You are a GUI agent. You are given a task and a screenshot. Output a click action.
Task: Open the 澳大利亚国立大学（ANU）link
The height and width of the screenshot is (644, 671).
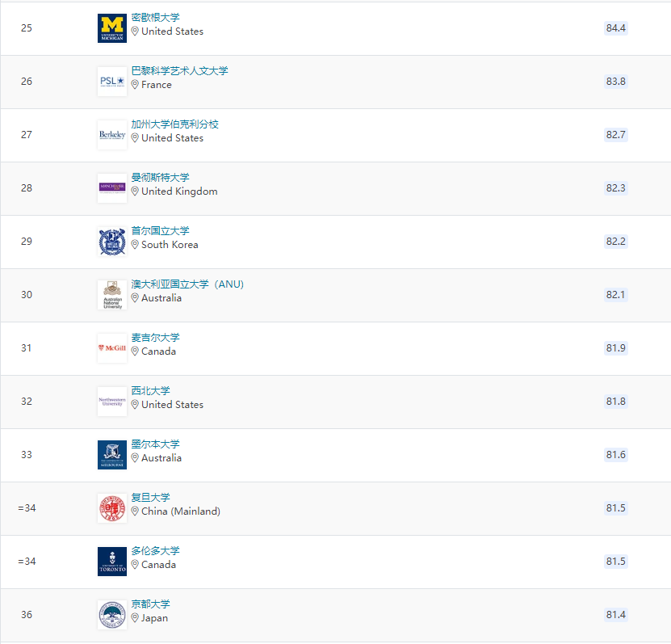187,284
